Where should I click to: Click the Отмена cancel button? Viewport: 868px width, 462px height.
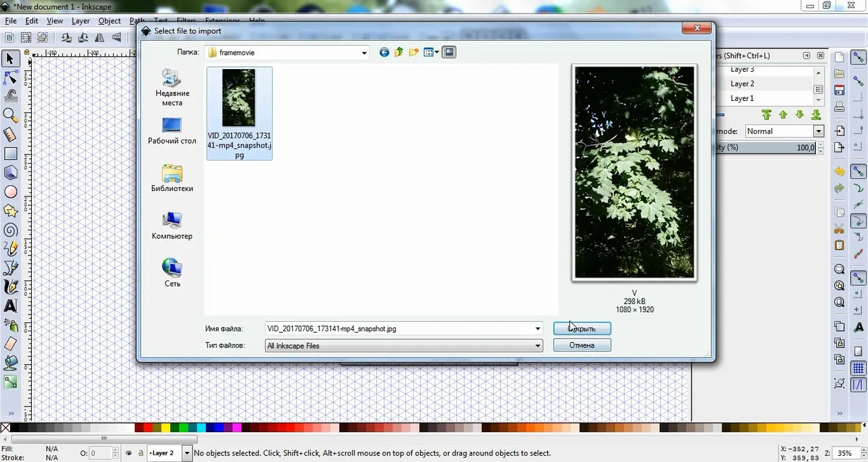coord(582,345)
